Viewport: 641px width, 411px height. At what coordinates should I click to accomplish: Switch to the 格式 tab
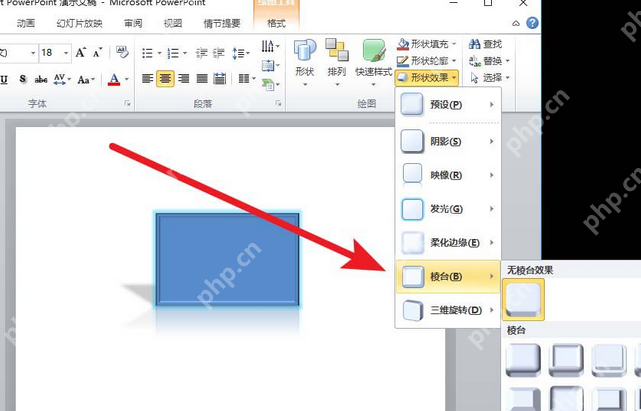point(276,23)
